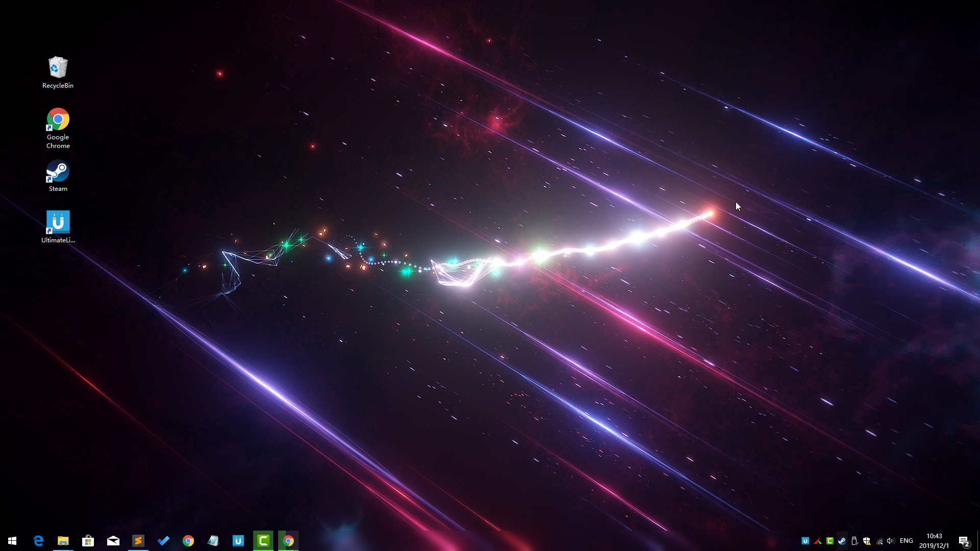Open Microsoft To Do from the taskbar
Image resolution: width=980 pixels, height=551 pixels.
[x=163, y=540]
